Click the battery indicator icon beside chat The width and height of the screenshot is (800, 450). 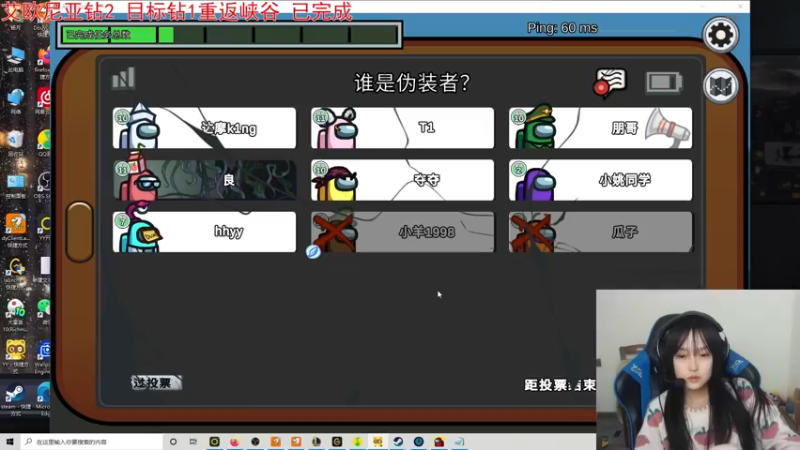[664, 82]
